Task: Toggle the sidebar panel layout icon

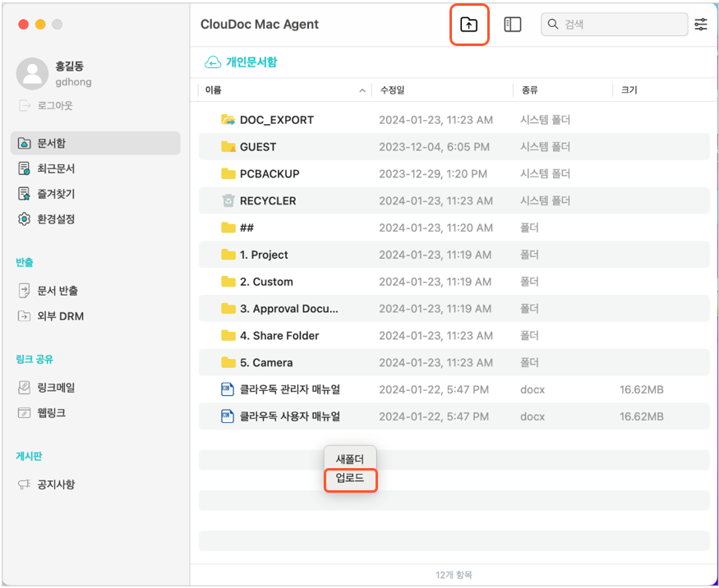Action: coord(512,25)
